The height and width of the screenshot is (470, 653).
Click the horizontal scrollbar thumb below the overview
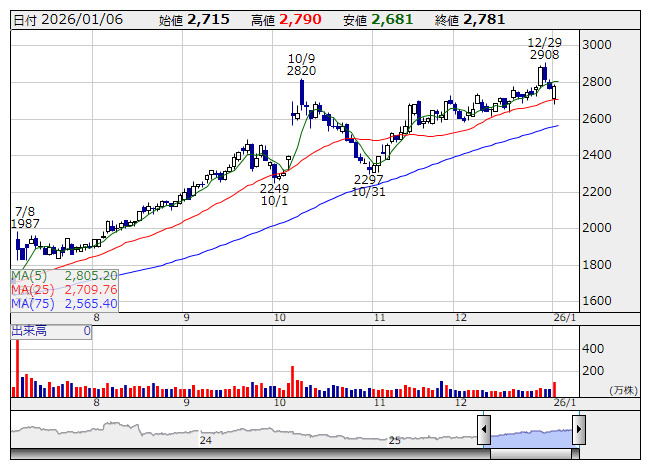pos(531,455)
